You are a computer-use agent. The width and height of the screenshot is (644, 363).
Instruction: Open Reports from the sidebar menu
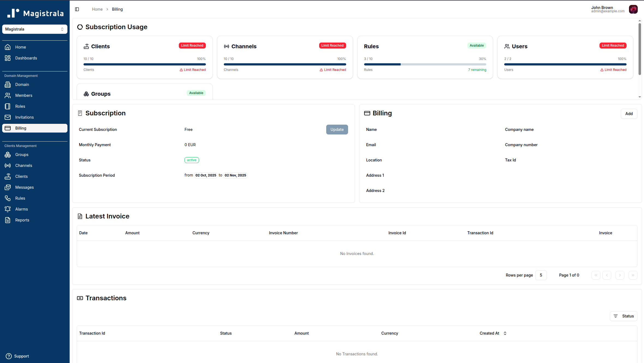click(22, 220)
